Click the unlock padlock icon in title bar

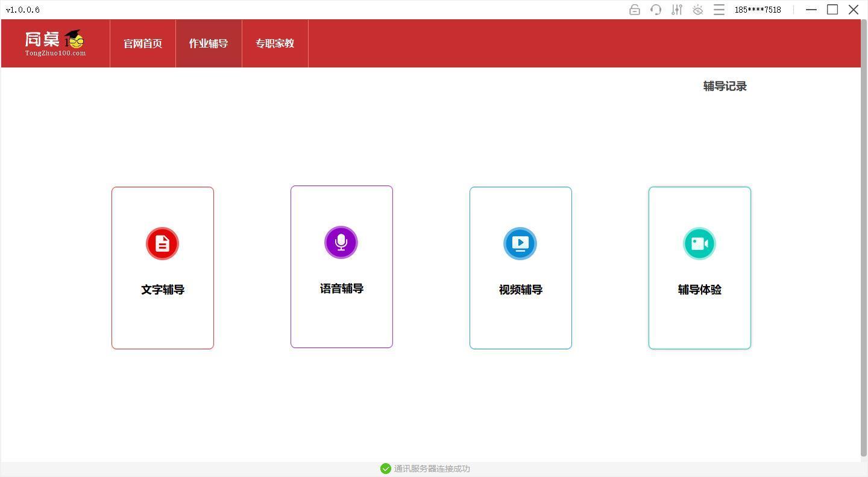(635, 10)
